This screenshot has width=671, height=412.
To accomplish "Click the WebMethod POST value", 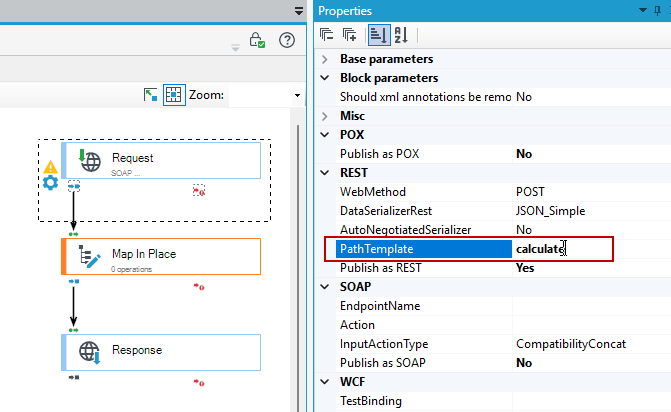I will pos(530,192).
